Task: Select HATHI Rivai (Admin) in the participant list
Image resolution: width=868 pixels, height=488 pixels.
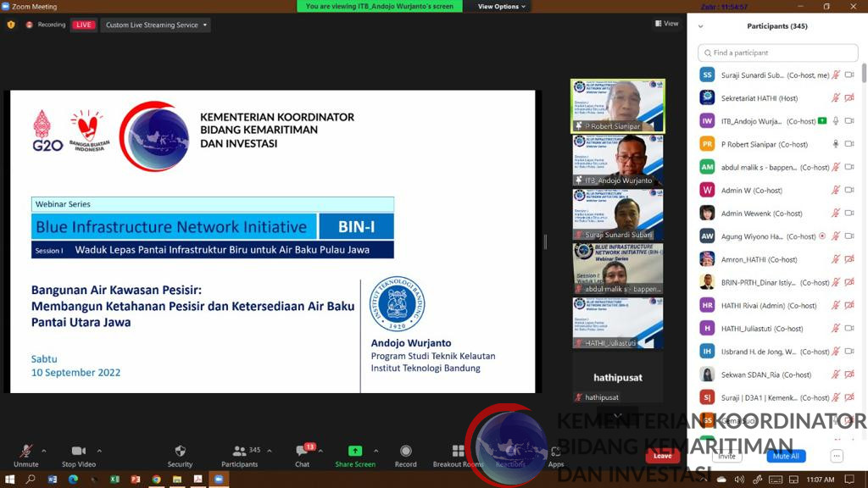Action: click(x=778, y=305)
